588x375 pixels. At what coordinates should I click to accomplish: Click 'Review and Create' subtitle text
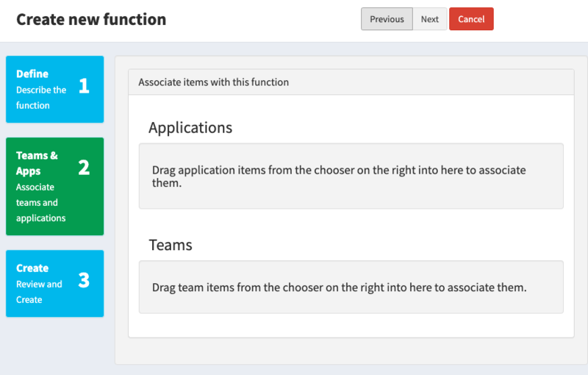[39, 292]
